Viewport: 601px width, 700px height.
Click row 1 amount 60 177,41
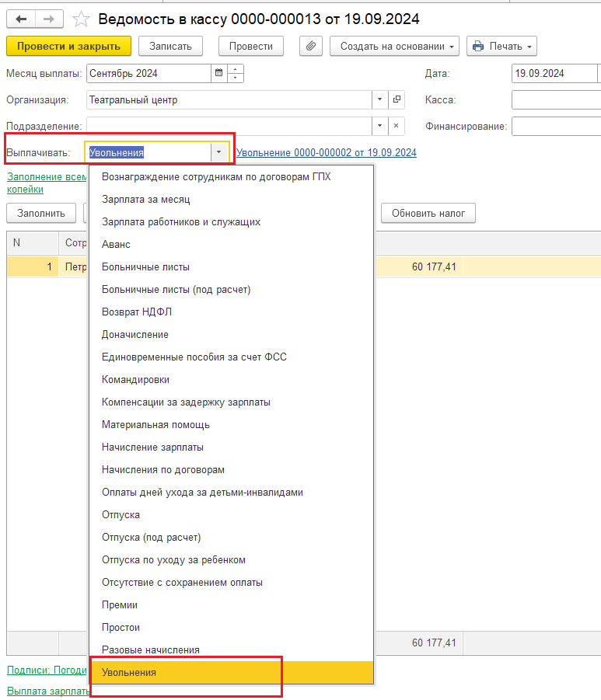[419, 267]
